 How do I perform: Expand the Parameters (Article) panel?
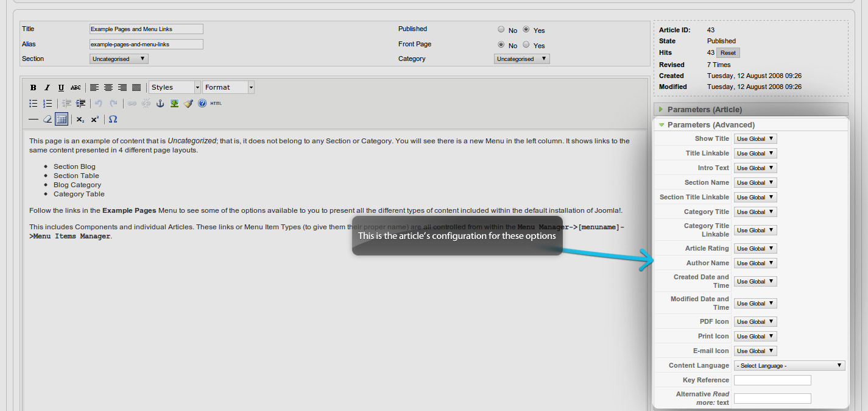click(751, 110)
